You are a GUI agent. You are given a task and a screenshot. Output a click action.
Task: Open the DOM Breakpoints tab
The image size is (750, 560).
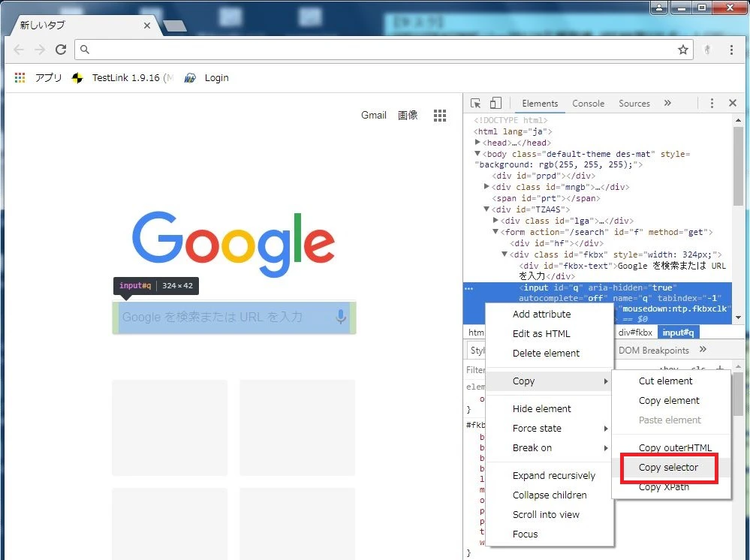653,351
